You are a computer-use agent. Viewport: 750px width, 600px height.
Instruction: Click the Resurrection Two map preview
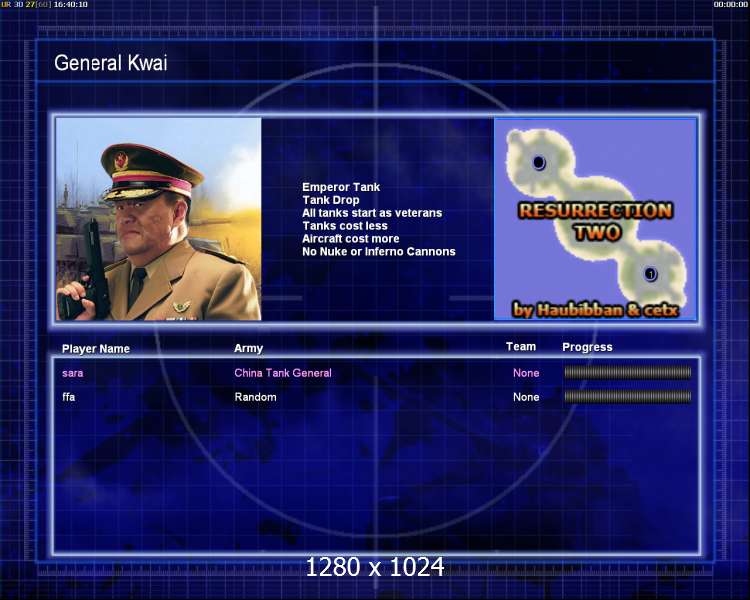point(596,219)
